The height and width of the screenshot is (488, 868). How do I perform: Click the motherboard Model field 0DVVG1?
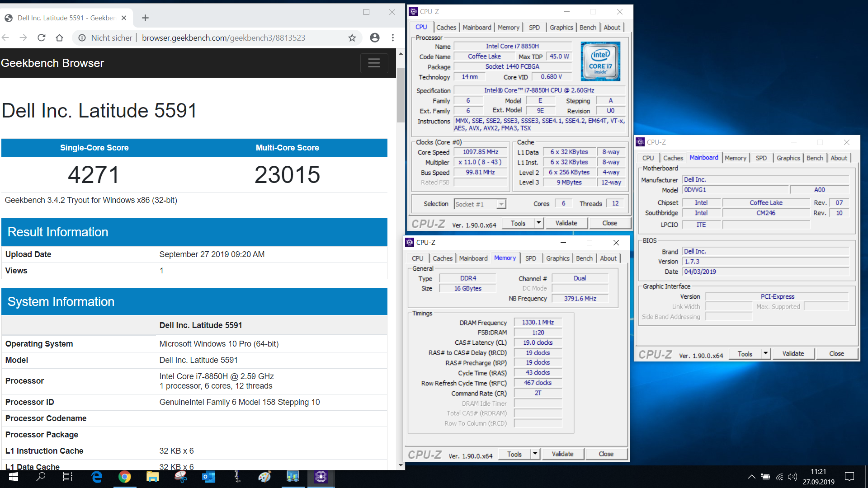click(736, 190)
